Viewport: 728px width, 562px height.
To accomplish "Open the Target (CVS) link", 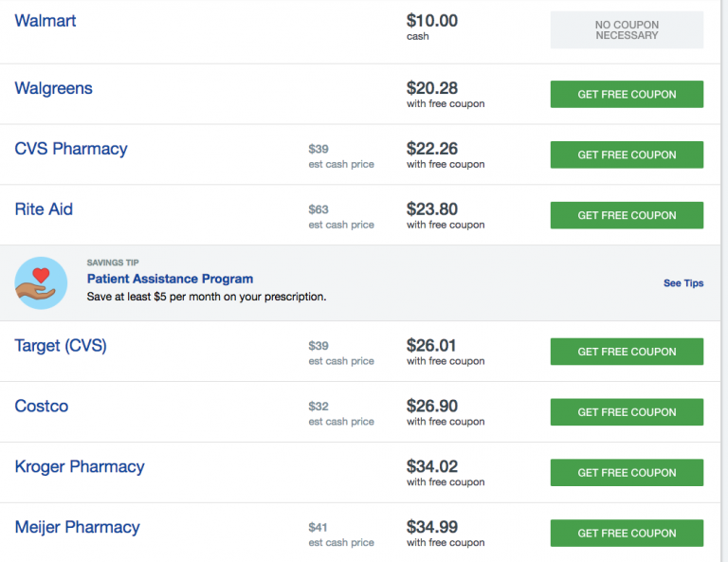I will tap(61, 346).
